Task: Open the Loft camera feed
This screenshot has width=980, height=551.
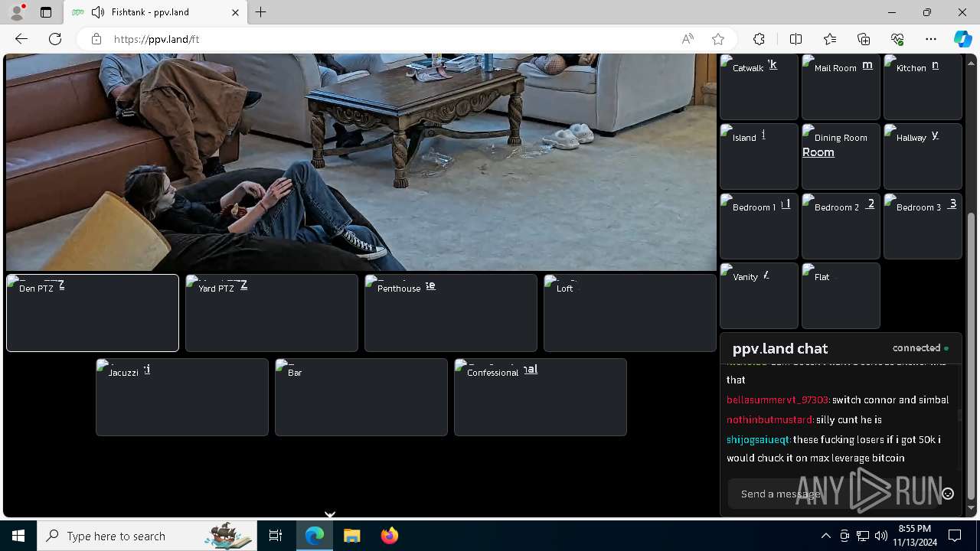Action: click(x=630, y=313)
